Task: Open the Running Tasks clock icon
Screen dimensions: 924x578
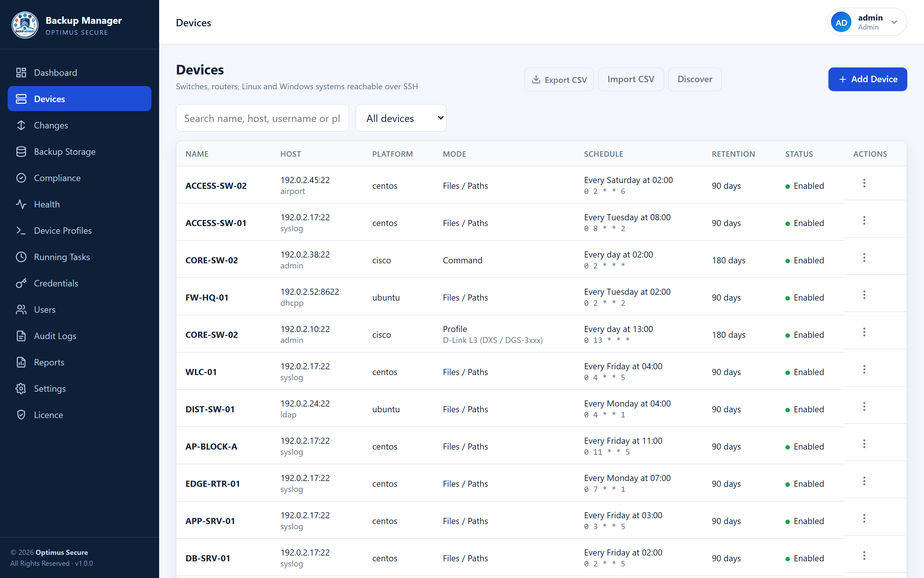Action: point(21,257)
